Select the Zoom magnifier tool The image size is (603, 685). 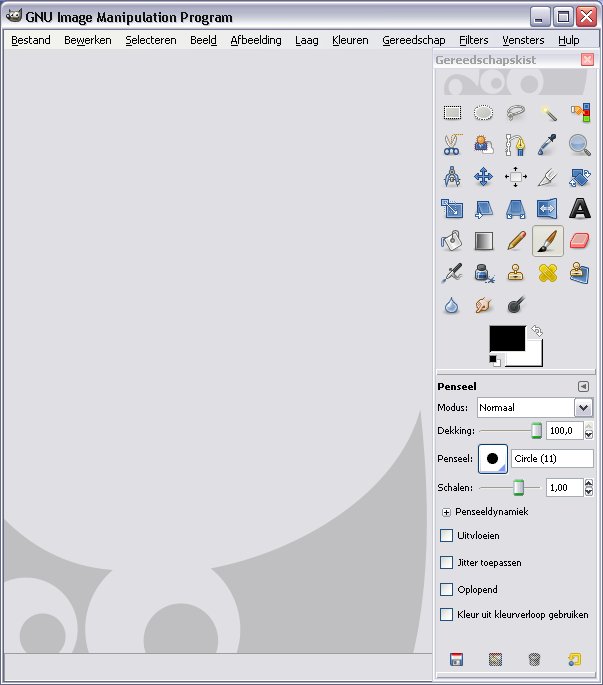click(x=580, y=145)
